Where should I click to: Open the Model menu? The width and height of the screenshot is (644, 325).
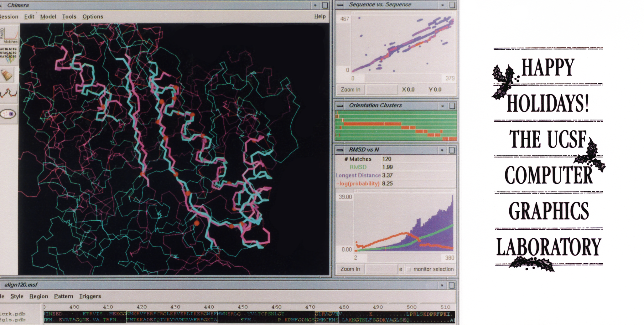[48, 17]
